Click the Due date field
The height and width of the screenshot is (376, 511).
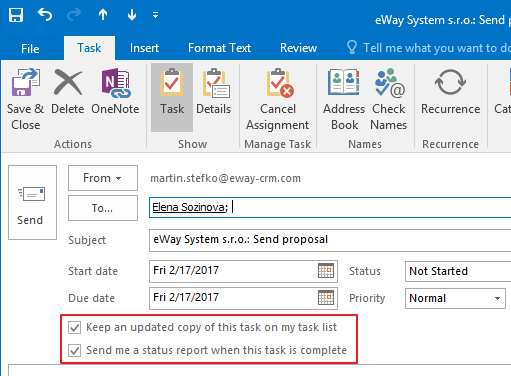click(243, 298)
